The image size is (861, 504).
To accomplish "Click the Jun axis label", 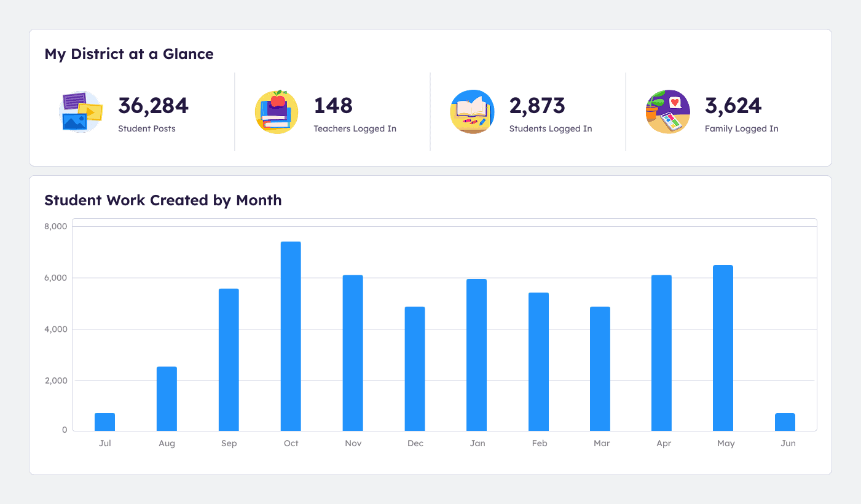I will click(788, 443).
